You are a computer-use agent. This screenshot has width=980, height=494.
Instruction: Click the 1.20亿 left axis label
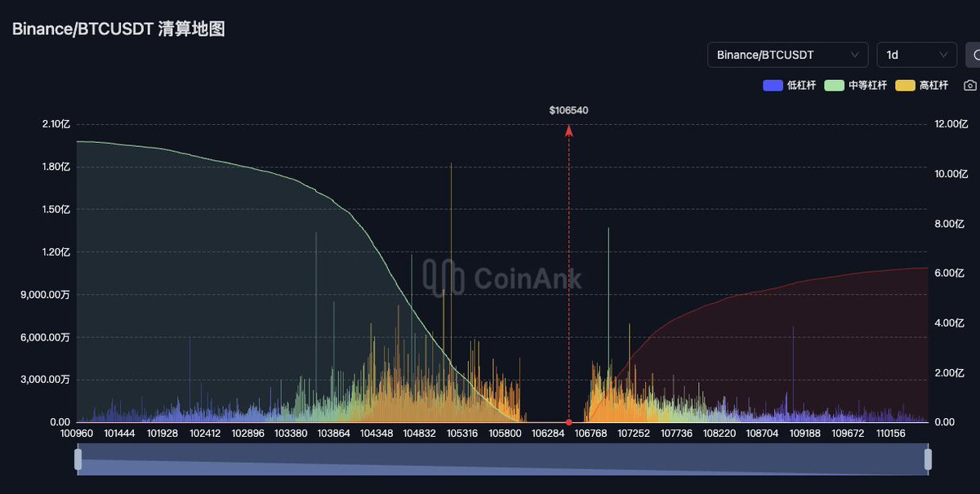click(56, 251)
